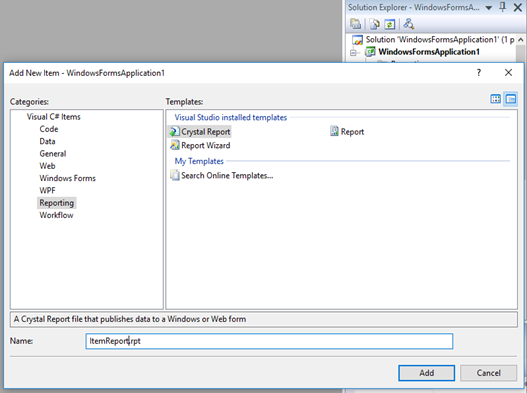
Task: Click the Properties icon in Solution Explorer
Action: [x=356, y=24]
